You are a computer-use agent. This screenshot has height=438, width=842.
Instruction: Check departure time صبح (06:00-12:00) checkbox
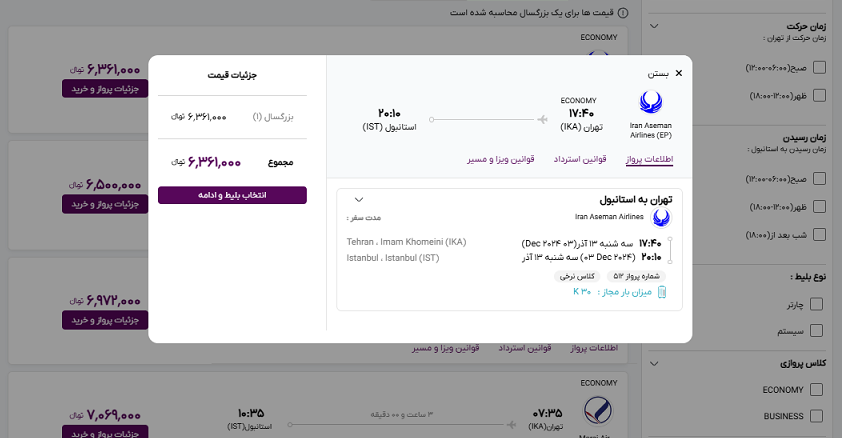point(819,68)
